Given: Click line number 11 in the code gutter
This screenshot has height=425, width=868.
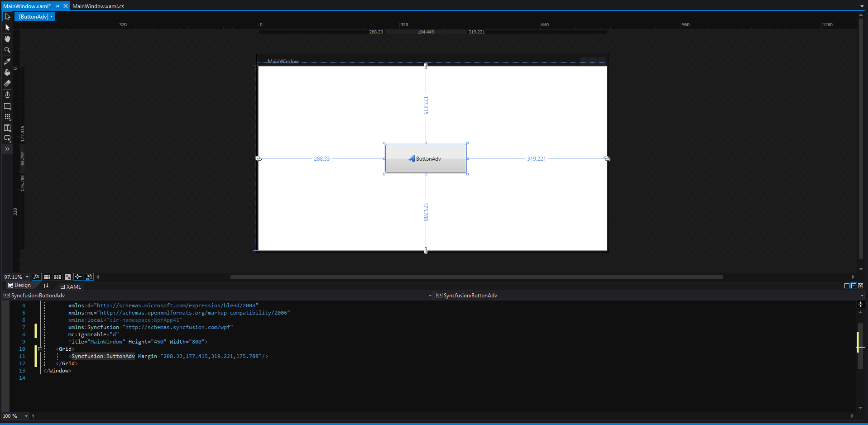Looking at the screenshot, I should click(x=22, y=356).
